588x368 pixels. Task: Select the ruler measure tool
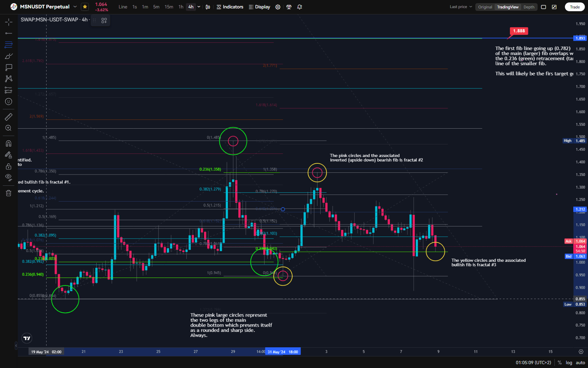tap(9, 117)
